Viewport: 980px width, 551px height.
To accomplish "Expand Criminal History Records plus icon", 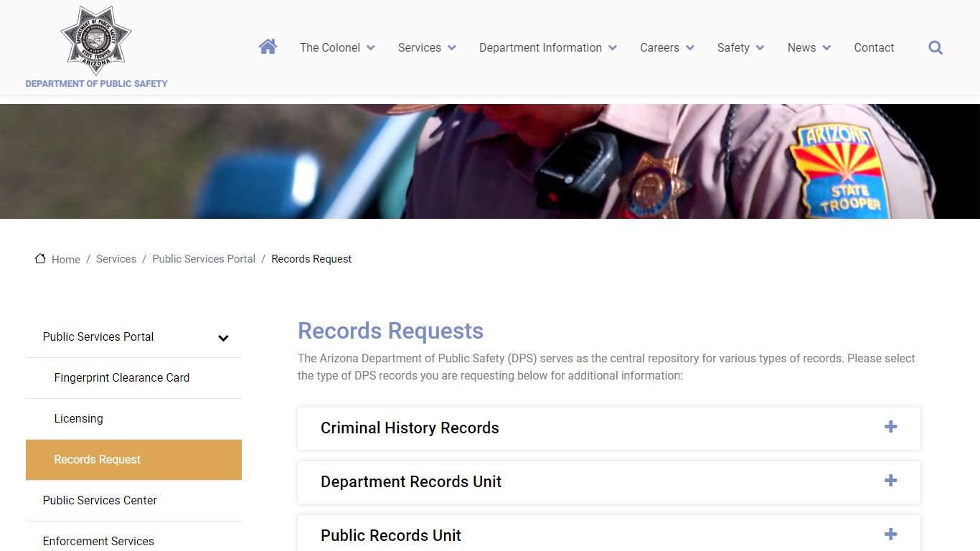I will pos(890,427).
